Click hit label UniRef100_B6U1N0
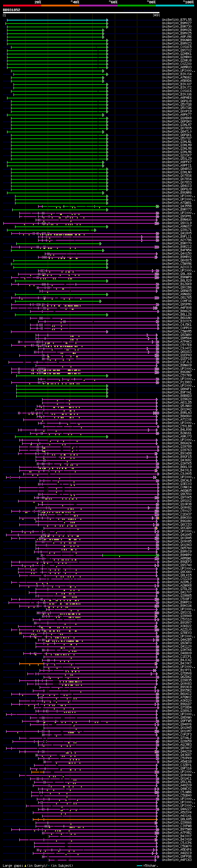Image resolution: width=197 pixels, height=868 pixels. coord(177,318)
